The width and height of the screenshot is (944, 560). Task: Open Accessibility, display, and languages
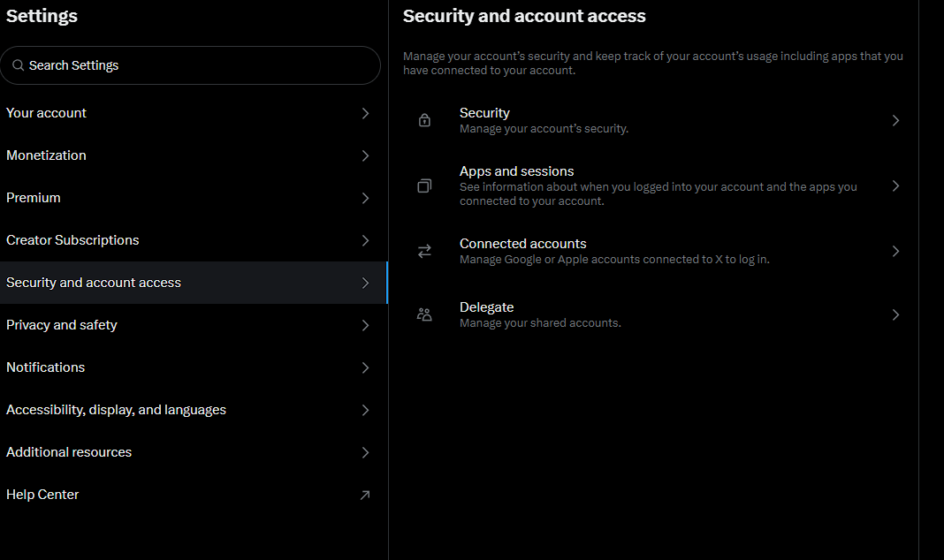pos(194,410)
